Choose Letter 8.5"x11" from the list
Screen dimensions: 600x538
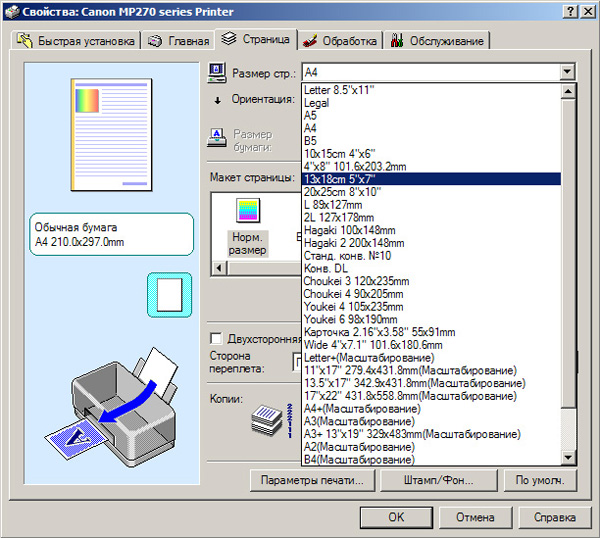432,90
